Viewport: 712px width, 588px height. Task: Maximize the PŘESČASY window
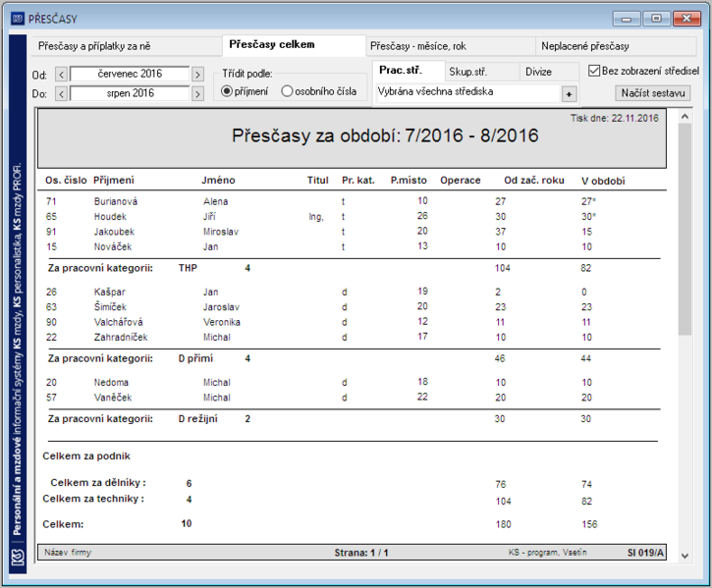[657, 19]
